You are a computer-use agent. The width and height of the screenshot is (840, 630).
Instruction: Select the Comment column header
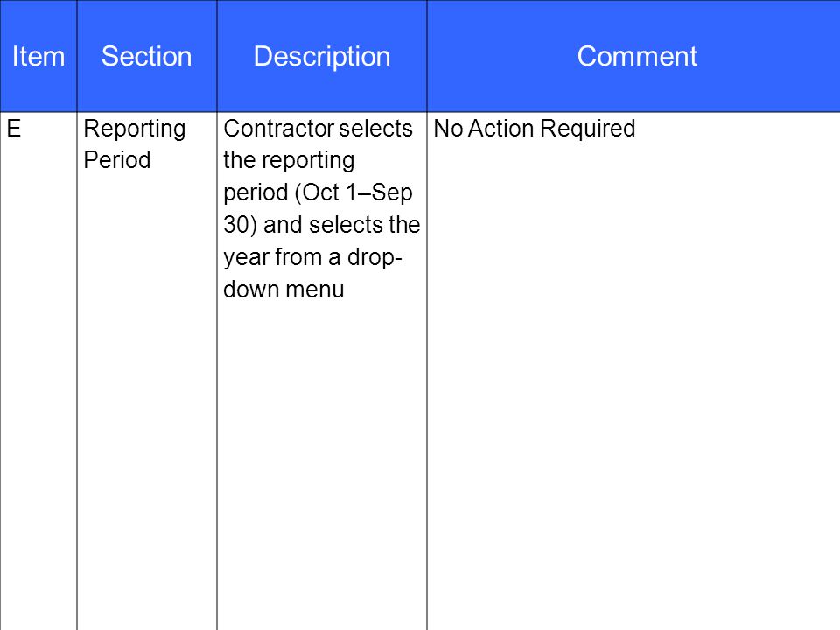(637, 56)
